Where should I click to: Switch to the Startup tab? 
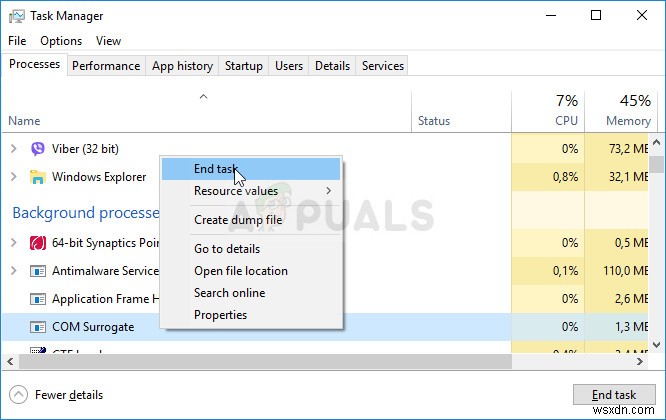(244, 66)
